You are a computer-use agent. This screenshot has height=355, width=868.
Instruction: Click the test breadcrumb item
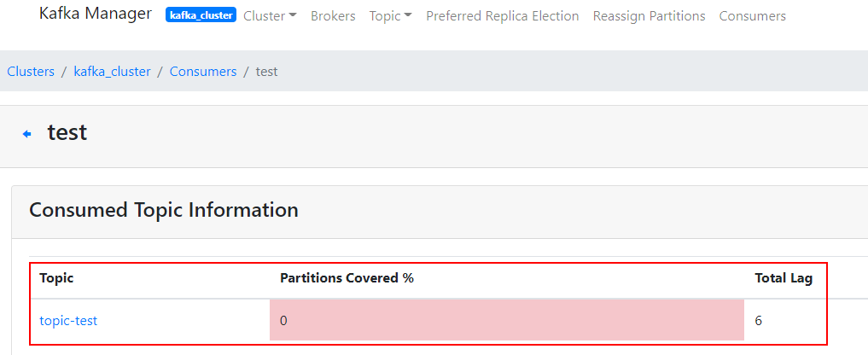point(266,72)
